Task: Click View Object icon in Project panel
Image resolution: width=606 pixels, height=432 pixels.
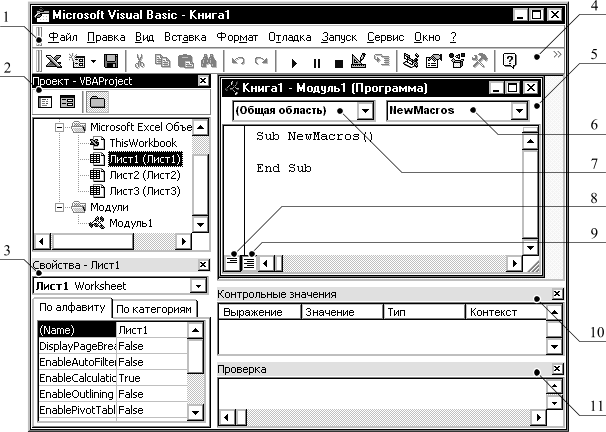Action: click(x=67, y=102)
